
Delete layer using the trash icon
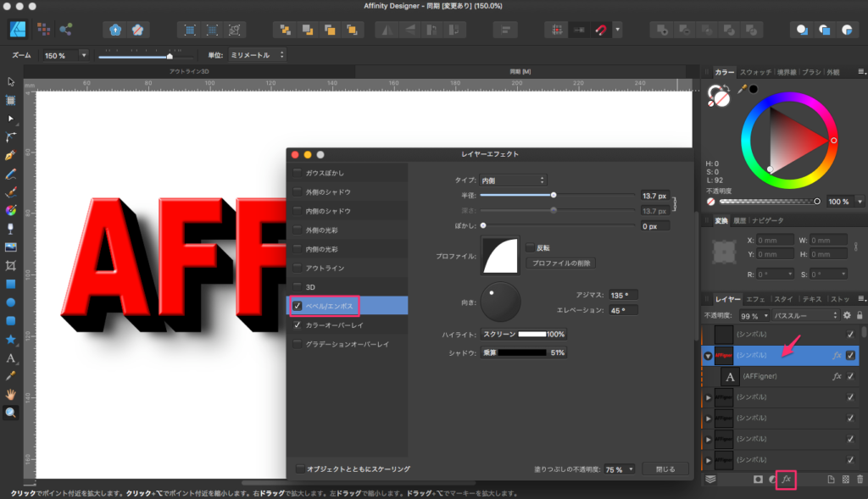click(x=860, y=480)
